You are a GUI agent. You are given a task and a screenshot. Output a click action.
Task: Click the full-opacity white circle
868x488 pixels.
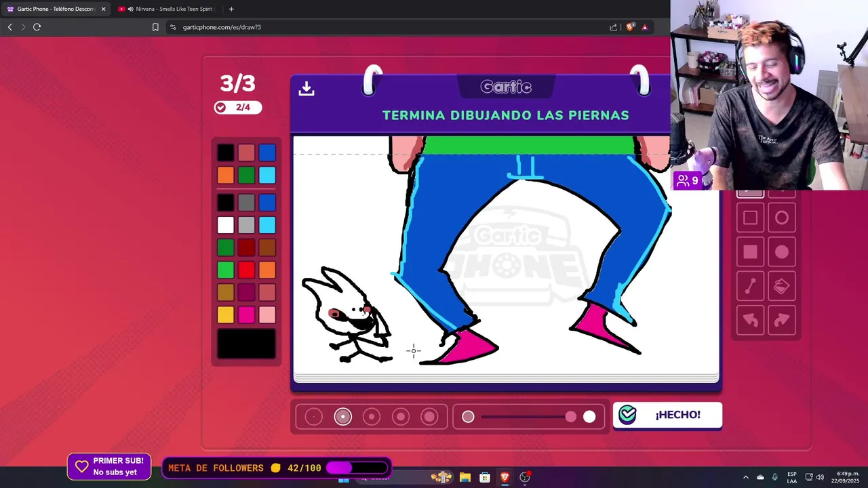589,417
